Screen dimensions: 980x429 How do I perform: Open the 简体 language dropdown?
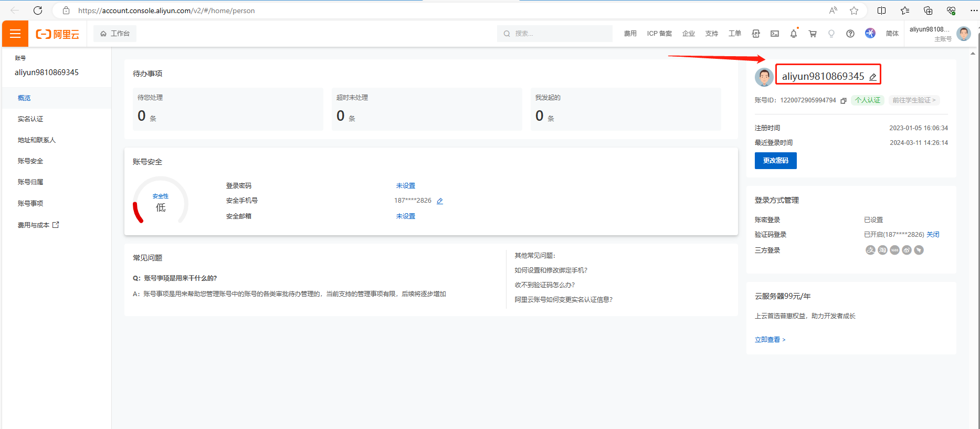pyautogui.click(x=892, y=34)
